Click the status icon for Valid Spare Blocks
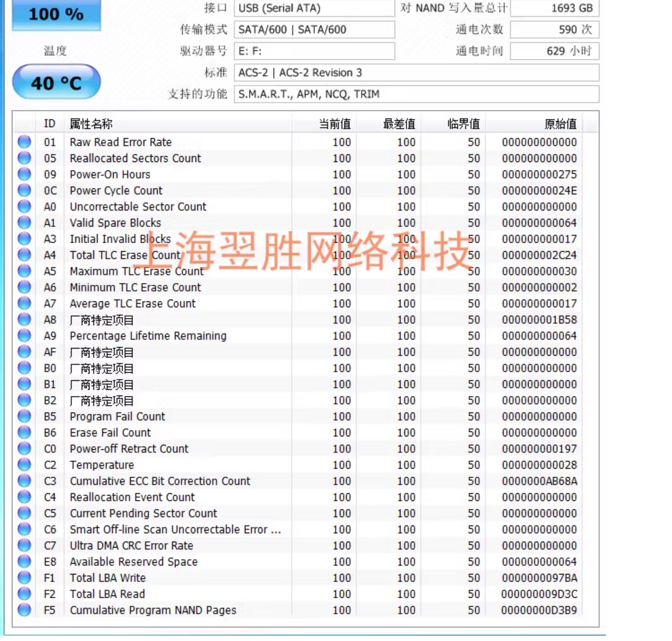 [24, 223]
